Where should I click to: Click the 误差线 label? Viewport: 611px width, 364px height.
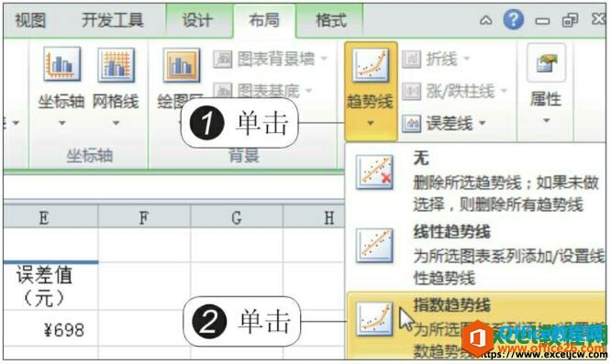pos(450,124)
